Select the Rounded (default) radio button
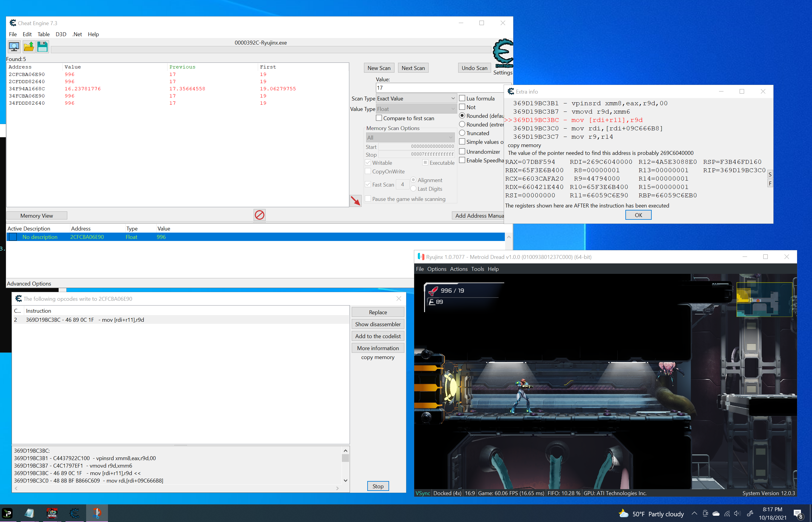The image size is (812, 522). (462, 116)
